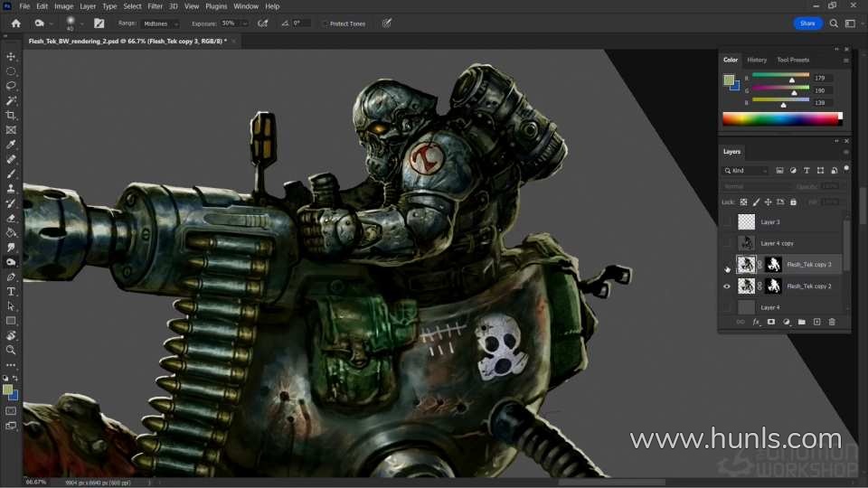This screenshot has height=488, width=868.
Task: Pick the Eyedropper tool
Action: point(11,145)
